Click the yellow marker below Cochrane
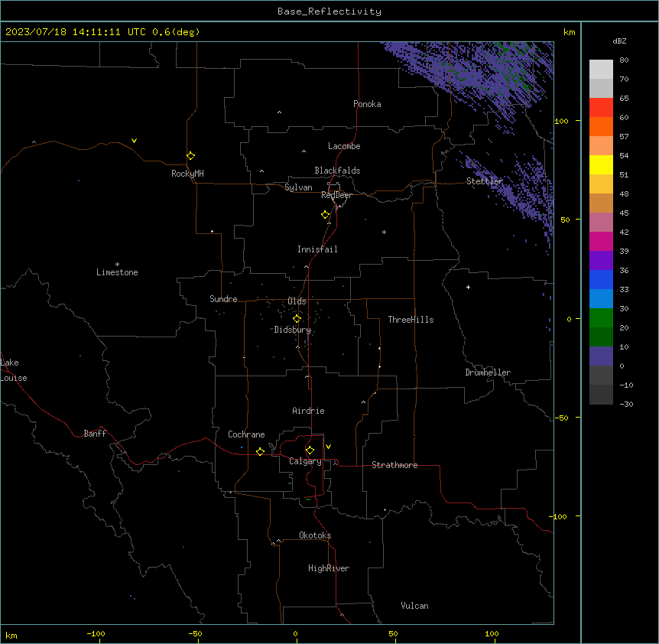This screenshot has height=644, width=659. pyautogui.click(x=260, y=451)
